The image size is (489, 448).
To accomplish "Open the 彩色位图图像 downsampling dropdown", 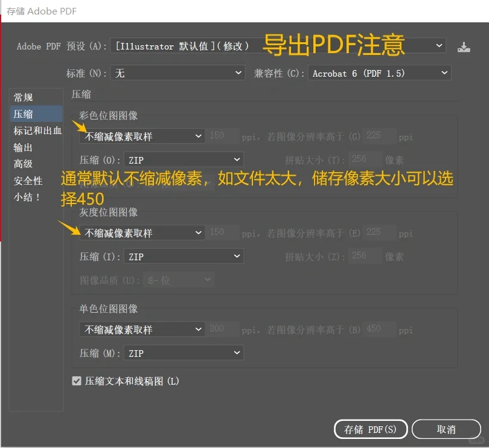I will pos(141,136).
